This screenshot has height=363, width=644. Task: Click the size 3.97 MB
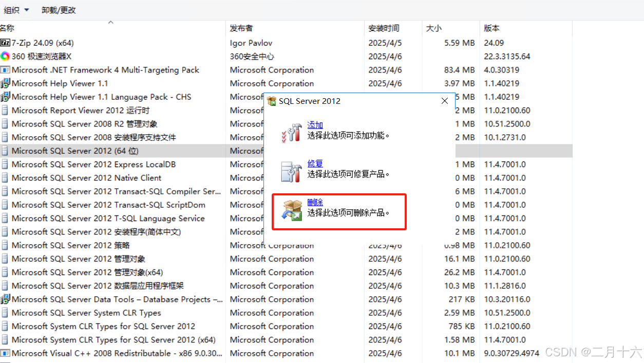[460, 83]
